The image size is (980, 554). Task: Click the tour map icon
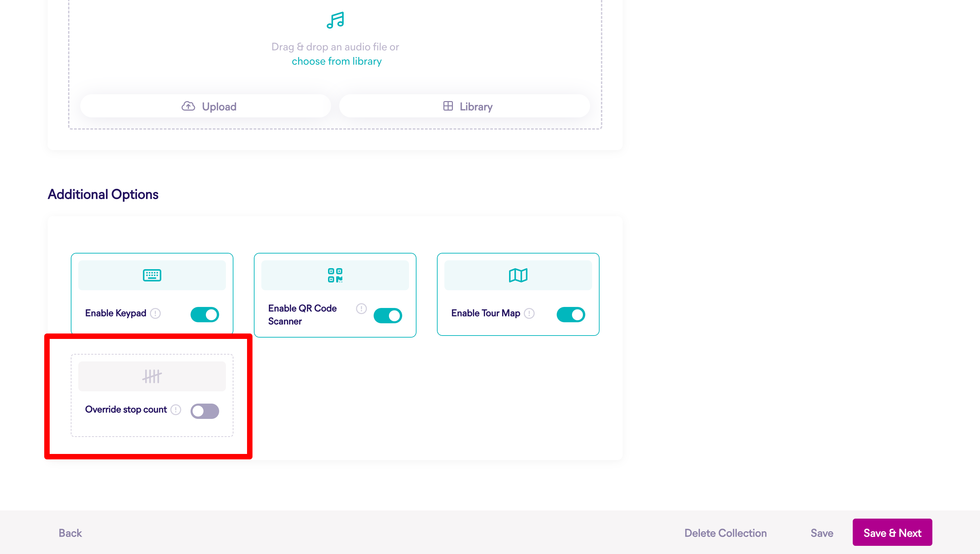[x=518, y=275]
